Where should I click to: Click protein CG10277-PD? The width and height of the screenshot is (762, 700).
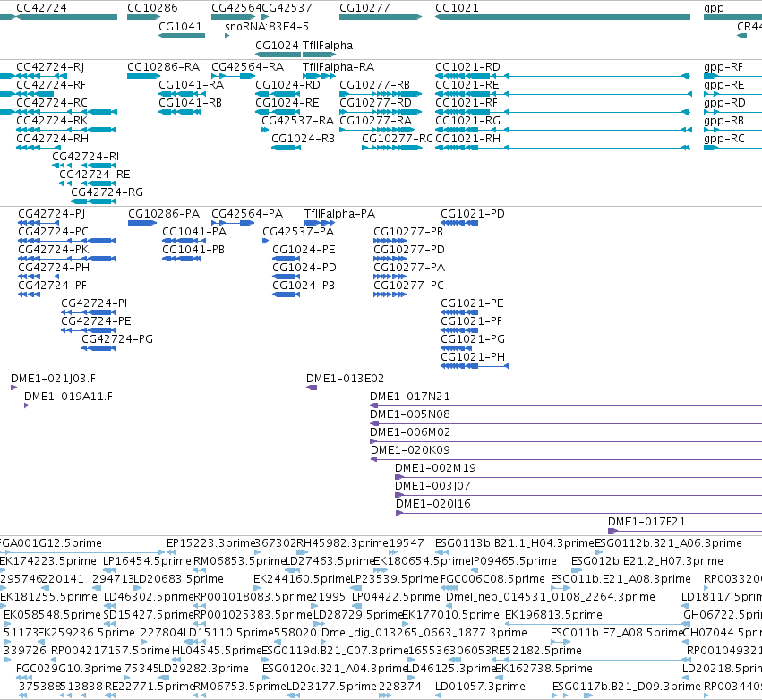(409, 250)
